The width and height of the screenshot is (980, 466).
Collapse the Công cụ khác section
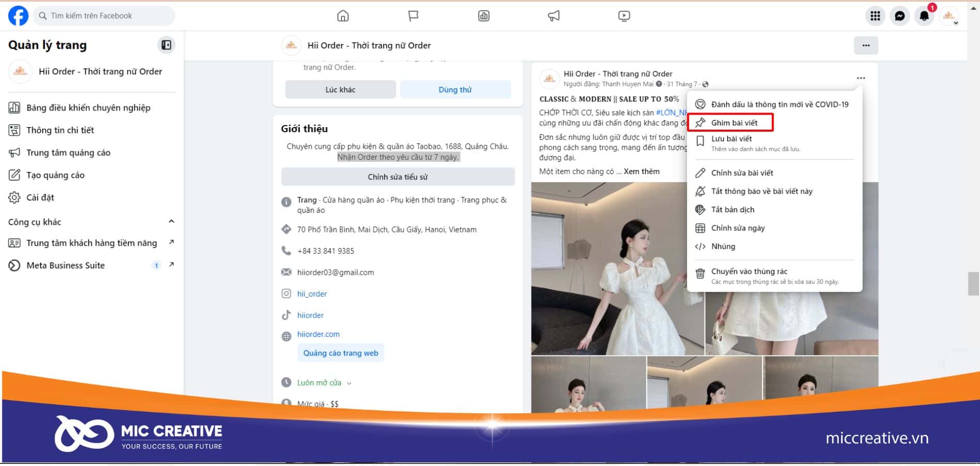[x=171, y=222]
